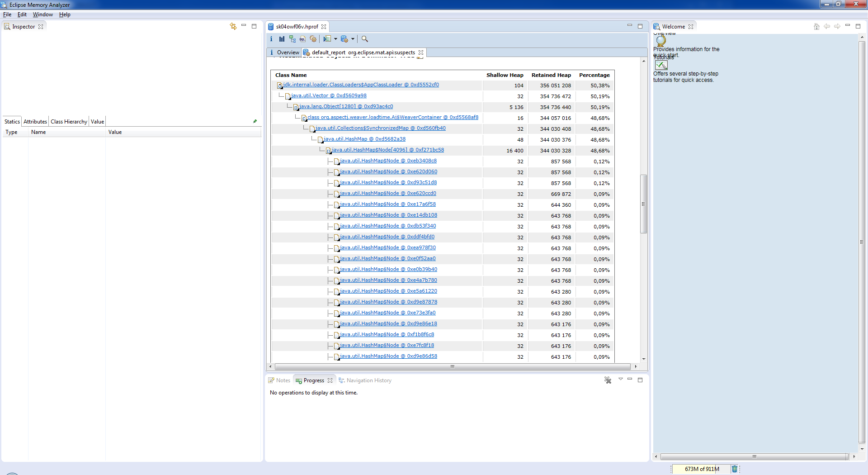
Task: Click the Link with Snapshot icon in Inspector
Action: pos(233,27)
